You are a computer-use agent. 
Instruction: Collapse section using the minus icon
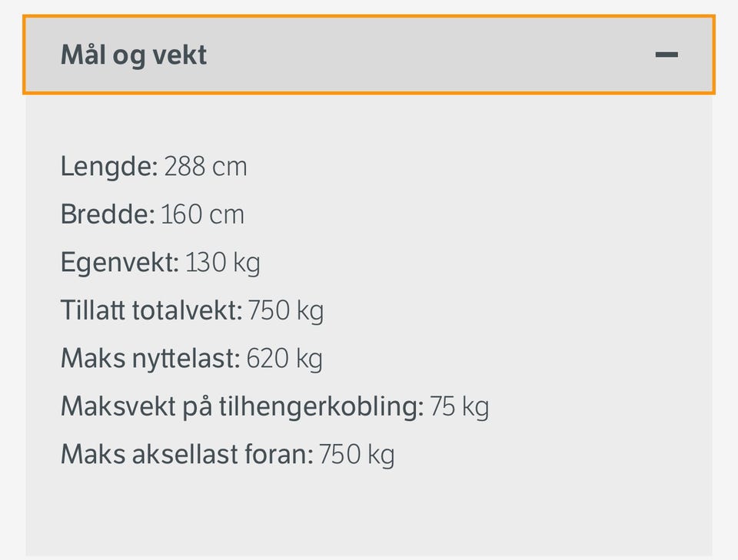667,55
